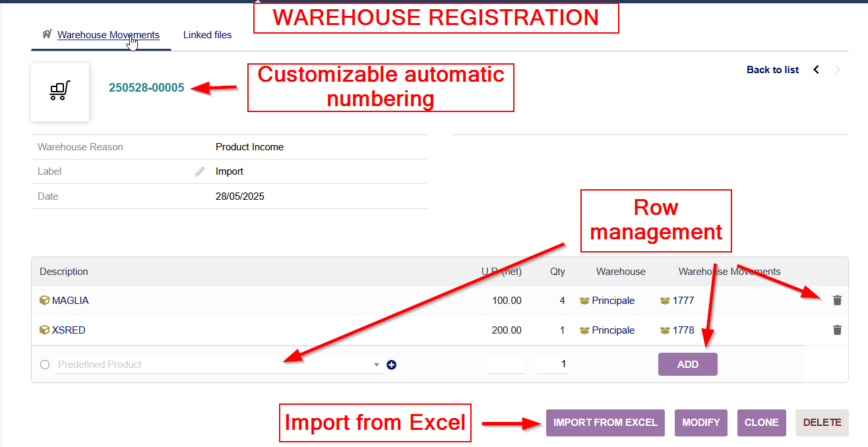Click the MODIFY button
Viewport: 868px width, 447px height.
point(701,423)
